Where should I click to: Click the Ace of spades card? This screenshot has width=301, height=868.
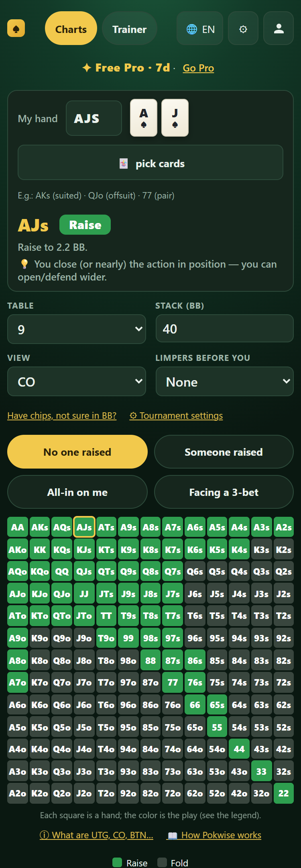[x=144, y=118]
